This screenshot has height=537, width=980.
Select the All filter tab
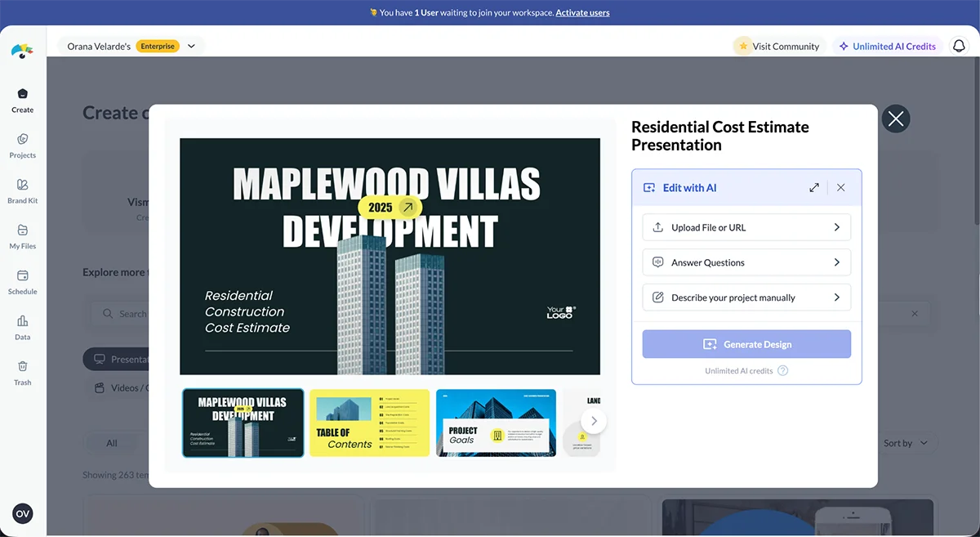(x=112, y=443)
